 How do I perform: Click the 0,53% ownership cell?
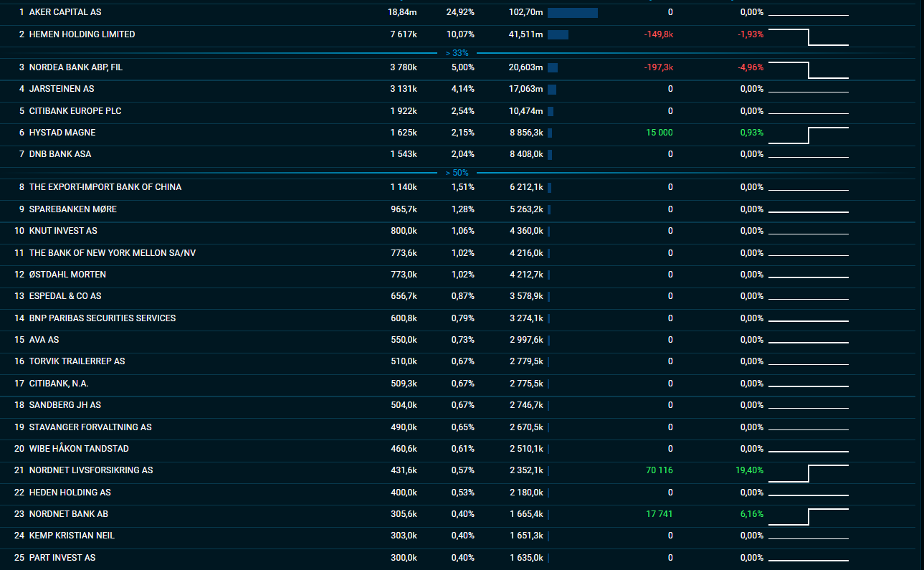click(x=463, y=493)
